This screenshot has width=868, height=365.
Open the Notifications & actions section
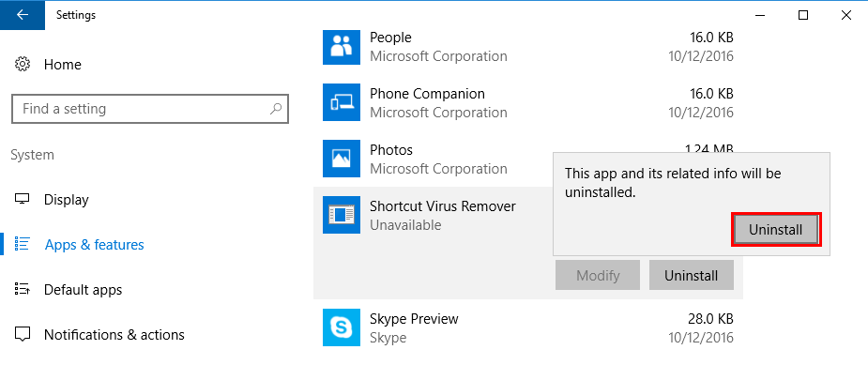click(x=114, y=335)
